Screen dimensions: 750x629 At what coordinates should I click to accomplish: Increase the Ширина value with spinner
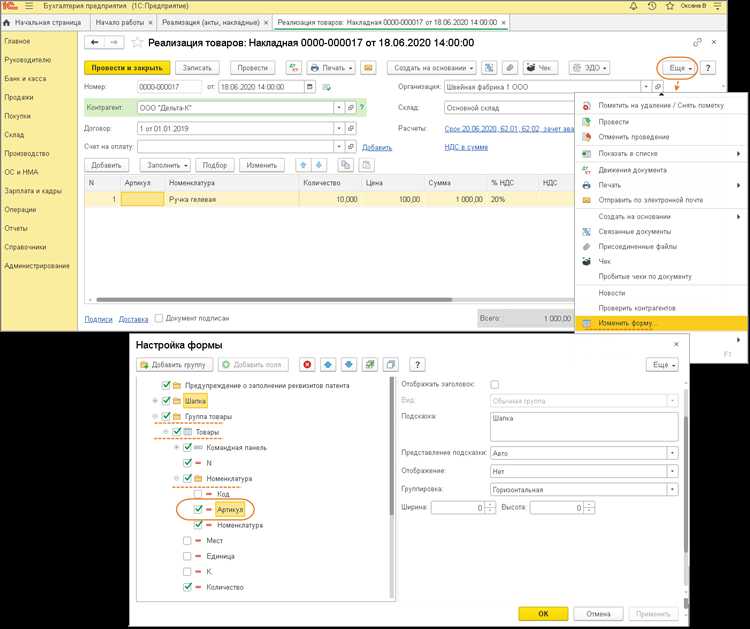[x=492, y=505]
